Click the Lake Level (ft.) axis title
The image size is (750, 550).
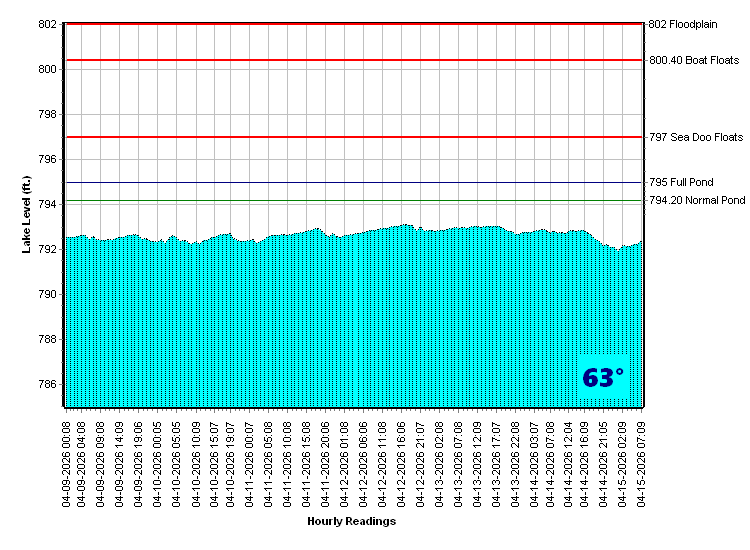(x=27, y=213)
